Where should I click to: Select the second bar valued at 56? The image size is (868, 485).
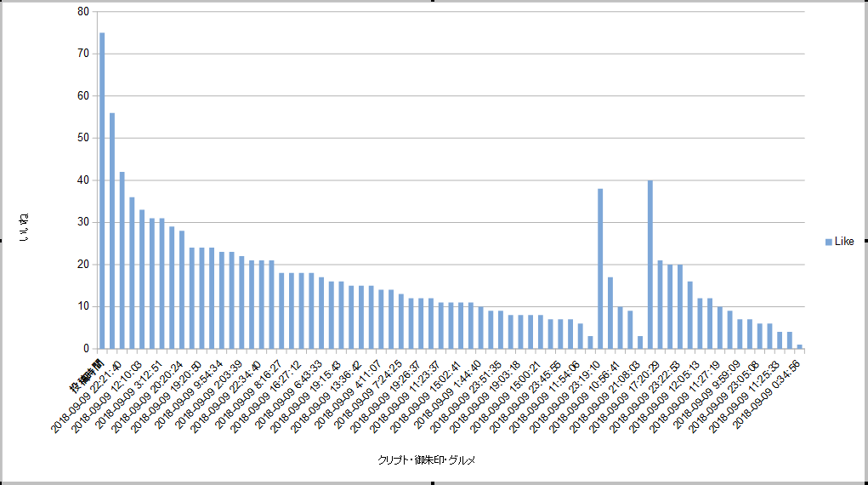[x=112, y=231]
